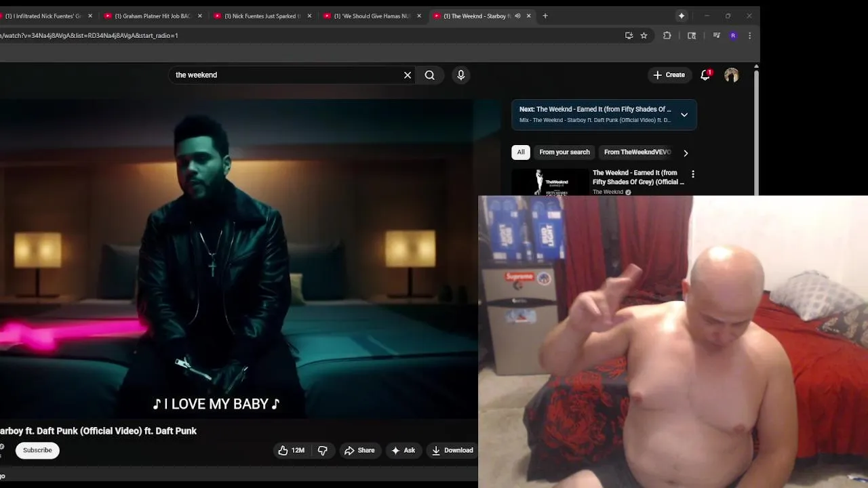Open YouTube notifications bell
Viewport: 868px width, 488px height.
coord(705,75)
